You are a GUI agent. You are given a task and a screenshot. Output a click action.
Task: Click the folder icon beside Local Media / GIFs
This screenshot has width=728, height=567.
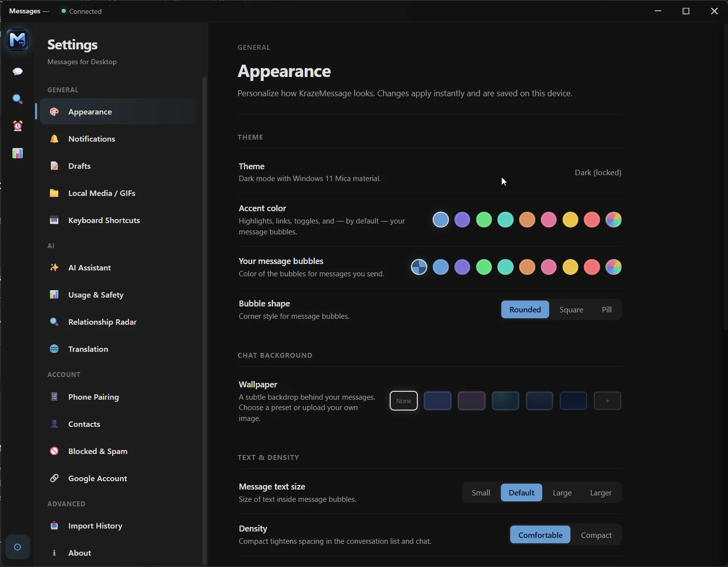point(54,193)
